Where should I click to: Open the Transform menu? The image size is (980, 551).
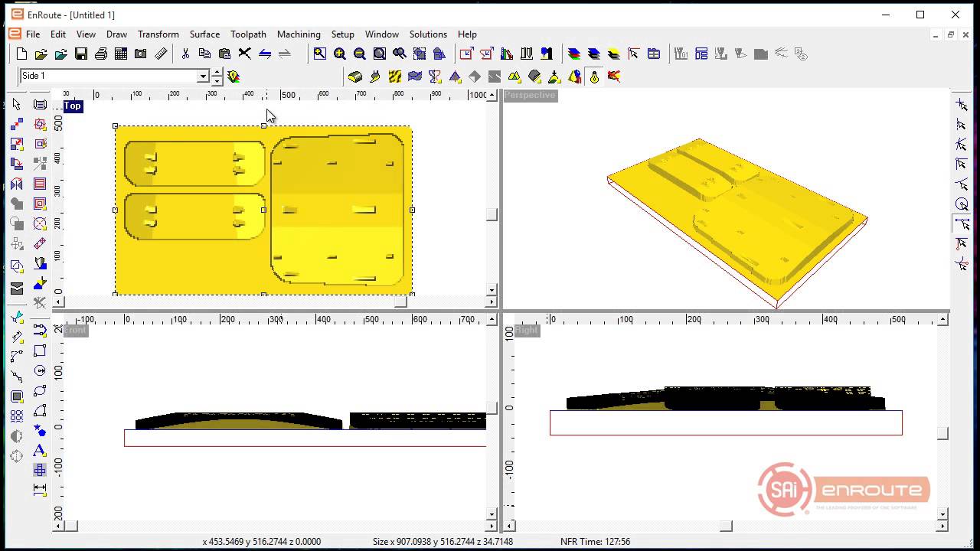(x=158, y=34)
